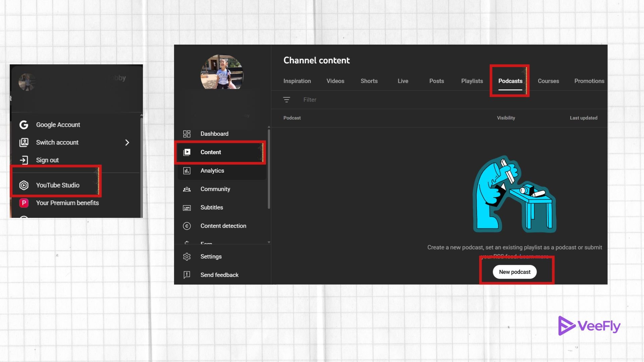
Task: Open the Podcasts tab
Action: click(510, 81)
